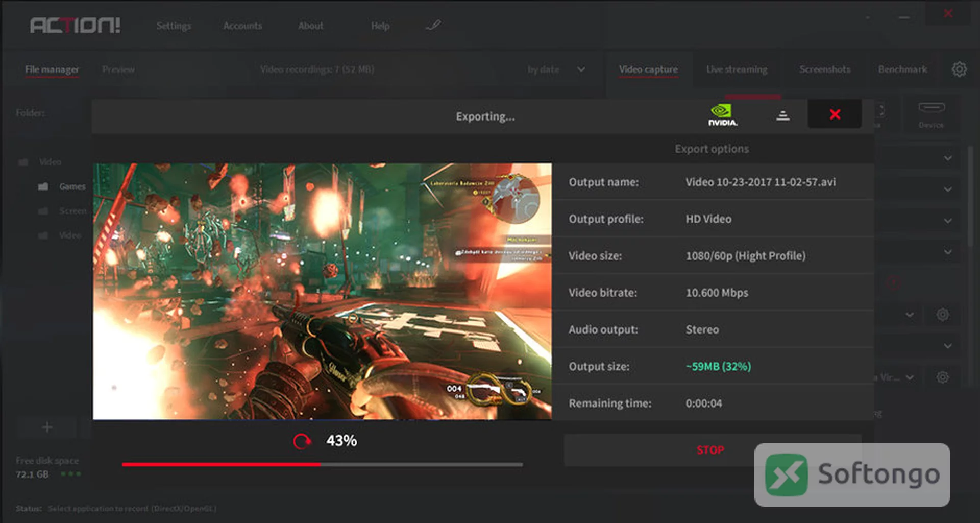Expand the first right-panel dropdown chevron
The height and width of the screenshot is (523, 980).
(948, 158)
